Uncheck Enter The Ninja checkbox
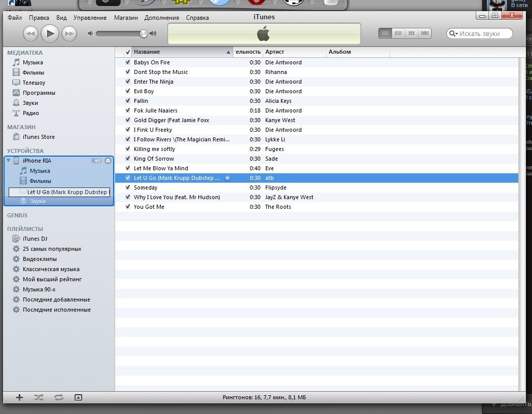 pos(128,82)
